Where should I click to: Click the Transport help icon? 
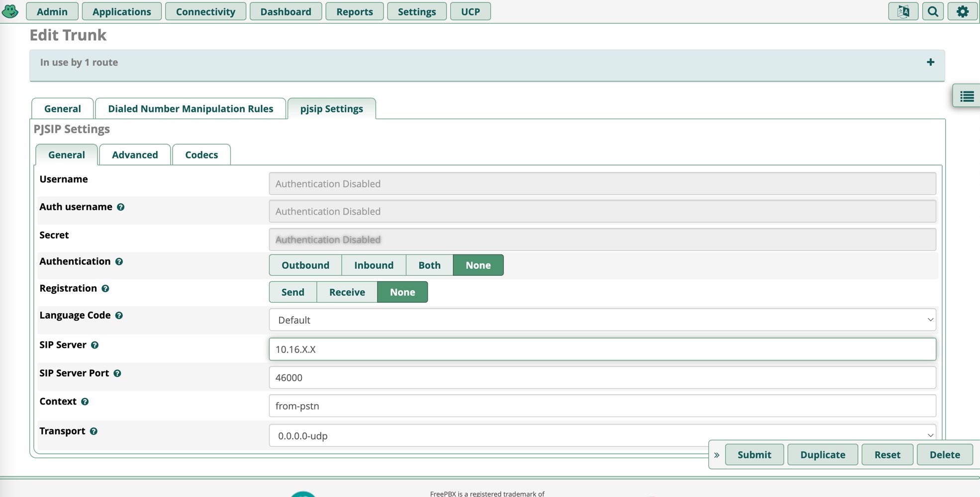[x=94, y=431]
